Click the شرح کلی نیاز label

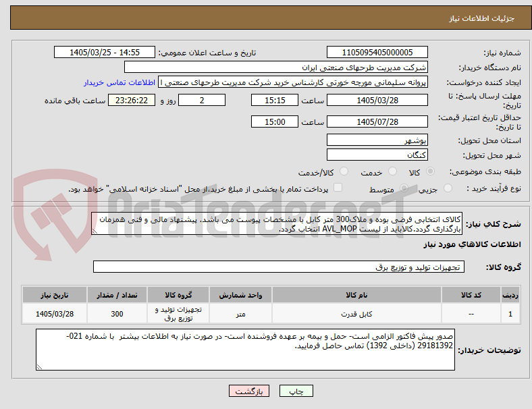[x=494, y=224]
